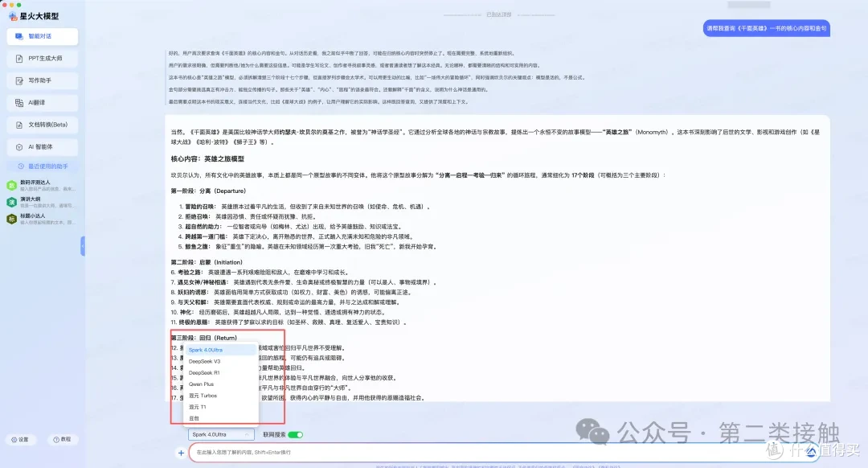Open the 写作助手 writing assistant
This screenshot has width=868, height=468.
coord(42,81)
